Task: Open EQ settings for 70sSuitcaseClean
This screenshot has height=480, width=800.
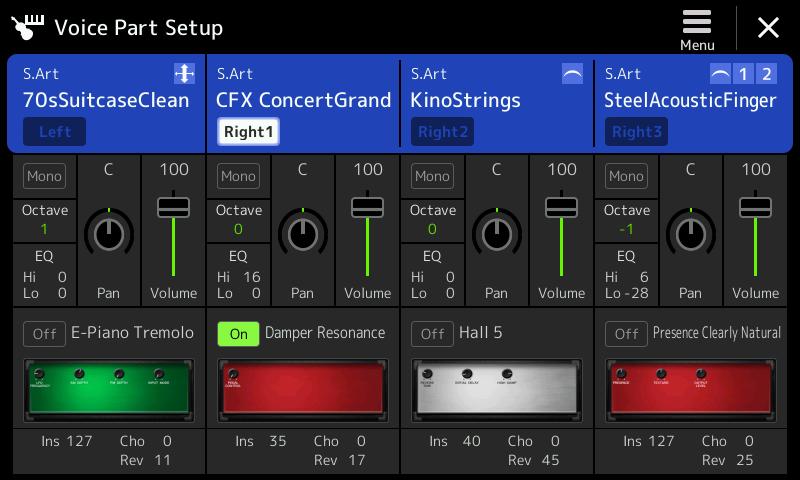Action: coord(45,274)
